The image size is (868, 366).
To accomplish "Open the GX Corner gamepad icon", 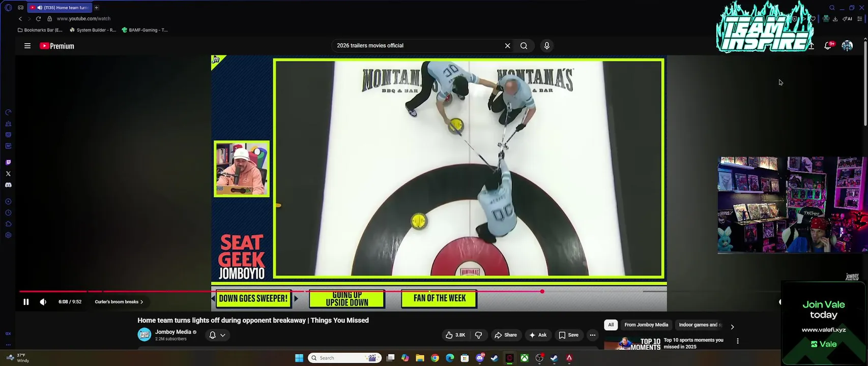I will pyautogui.click(x=20, y=8).
